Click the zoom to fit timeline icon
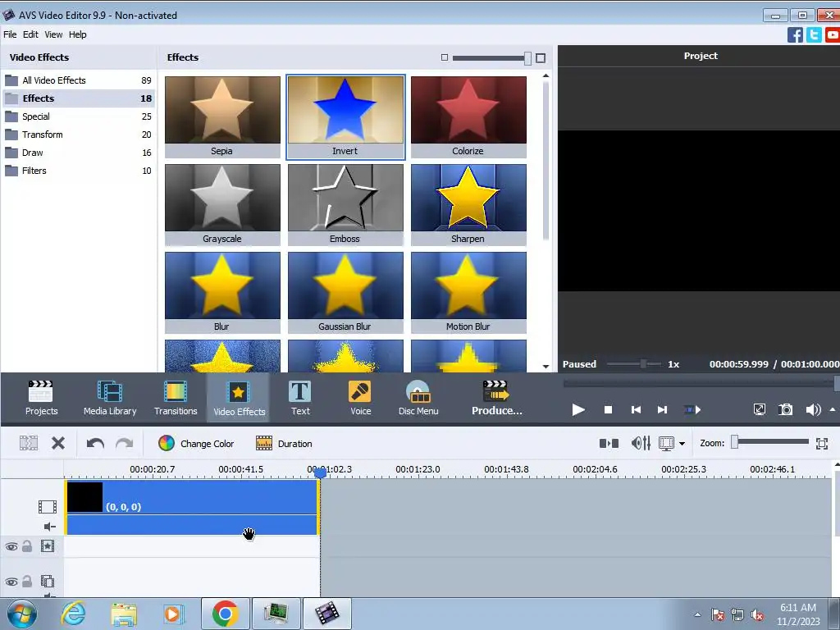This screenshot has height=630, width=840. click(x=822, y=443)
